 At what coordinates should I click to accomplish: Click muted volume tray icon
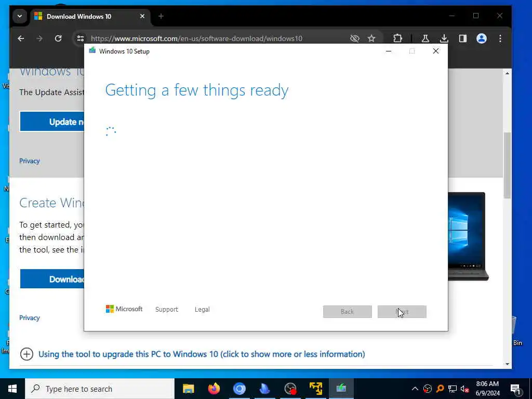point(465,389)
